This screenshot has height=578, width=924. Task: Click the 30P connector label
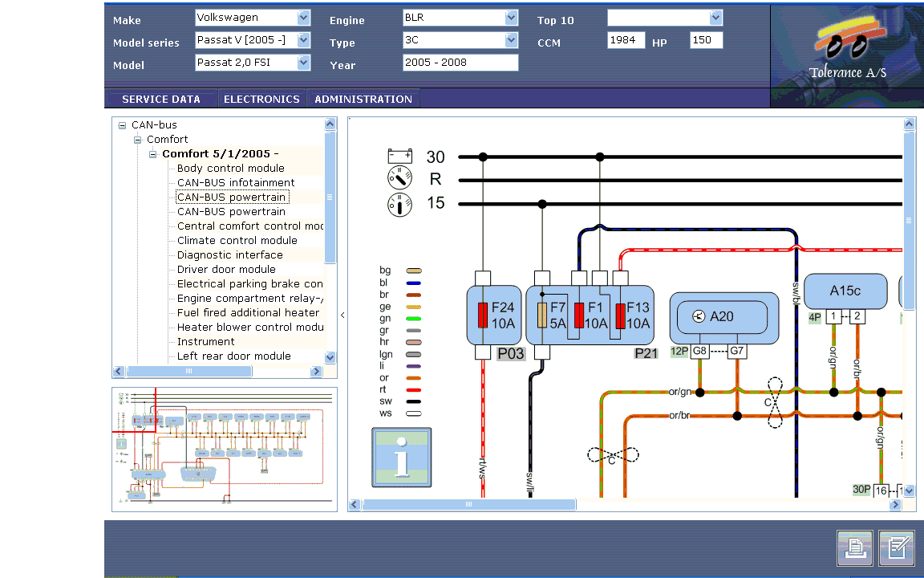pyautogui.click(x=861, y=490)
